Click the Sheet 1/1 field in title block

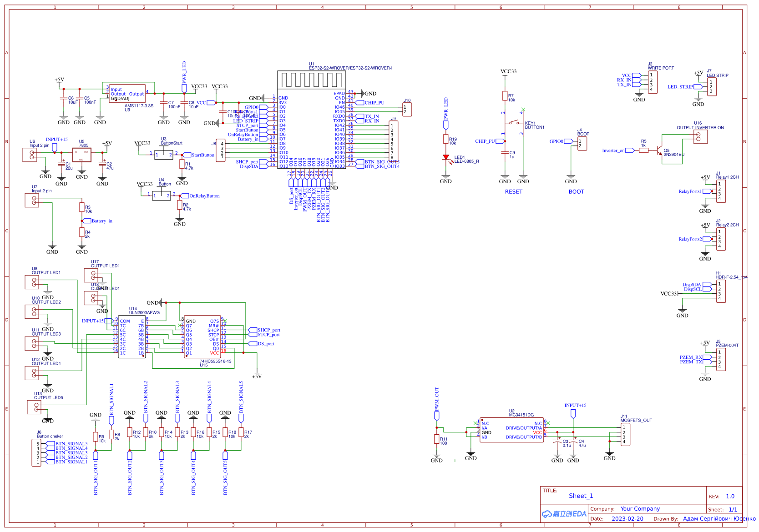728,510
